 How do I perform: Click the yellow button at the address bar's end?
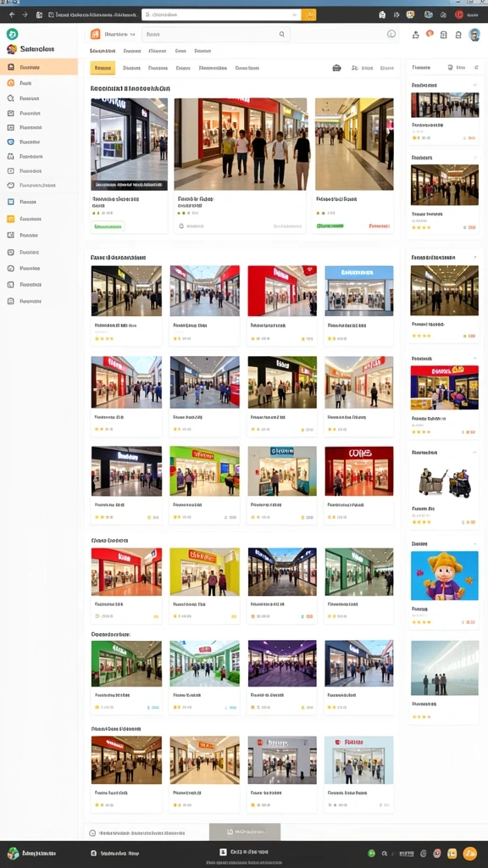(308, 15)
